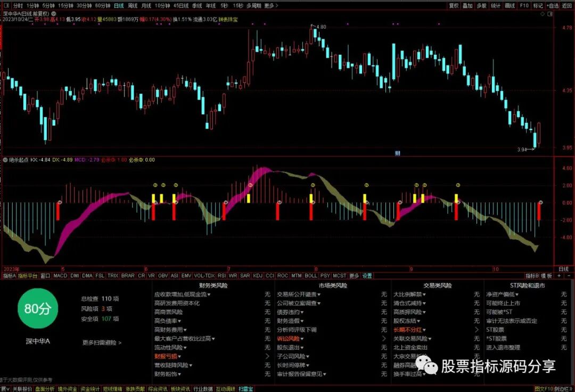Open 设置 indicator settings

(x=367, y=276)
